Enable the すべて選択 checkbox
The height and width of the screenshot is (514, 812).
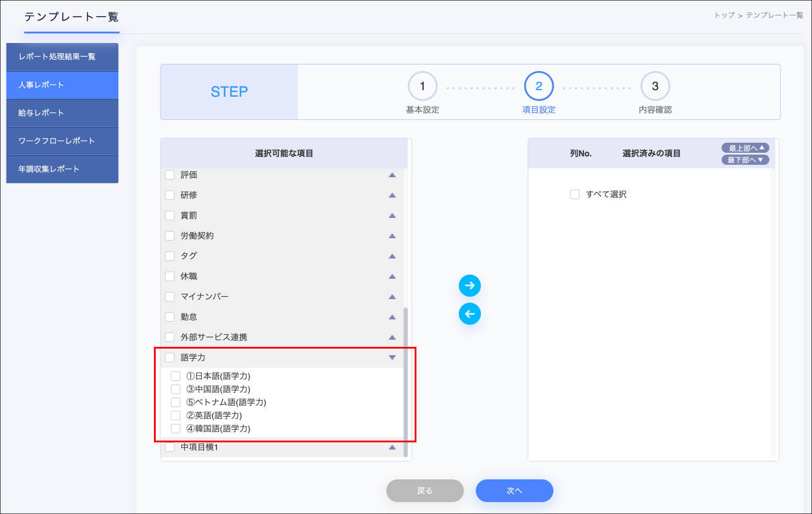pyautogui.click(x=575, y=194)
